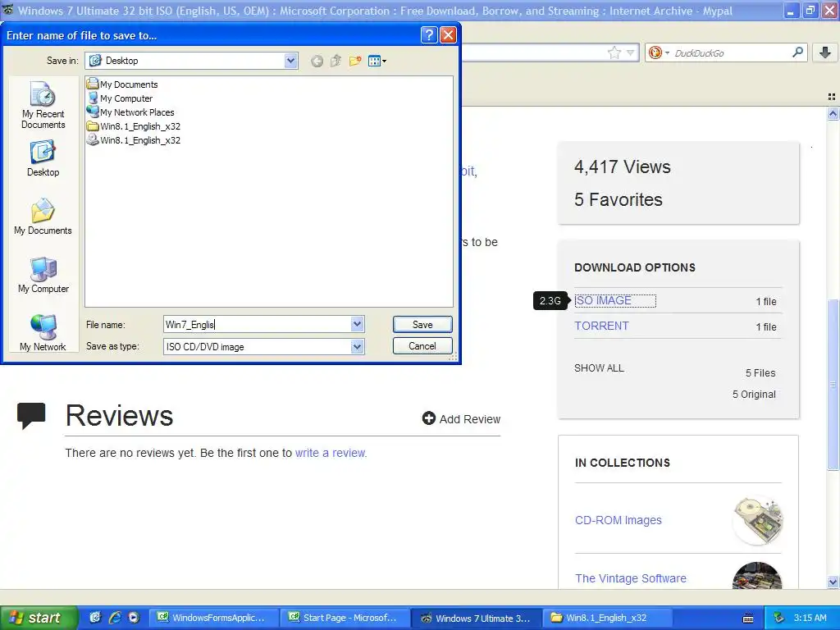The image size is (840, 630).
Task: Click the bookmark star icon in address bar
Action: 614,52
